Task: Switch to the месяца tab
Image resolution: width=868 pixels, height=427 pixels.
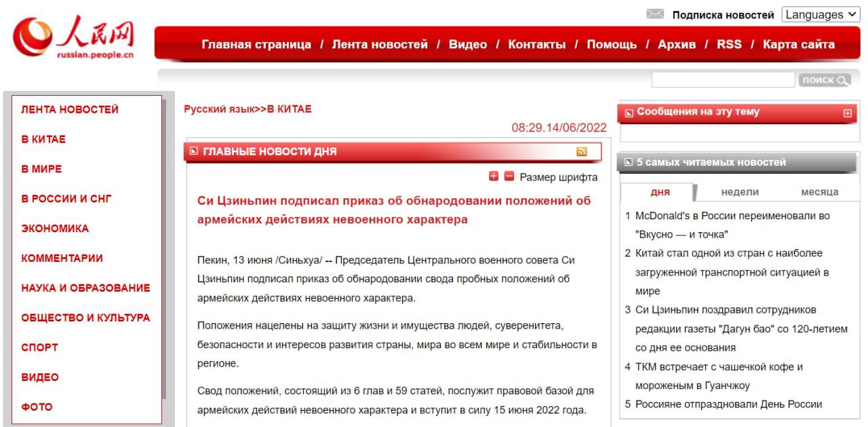Action: [x=819, y=192]
